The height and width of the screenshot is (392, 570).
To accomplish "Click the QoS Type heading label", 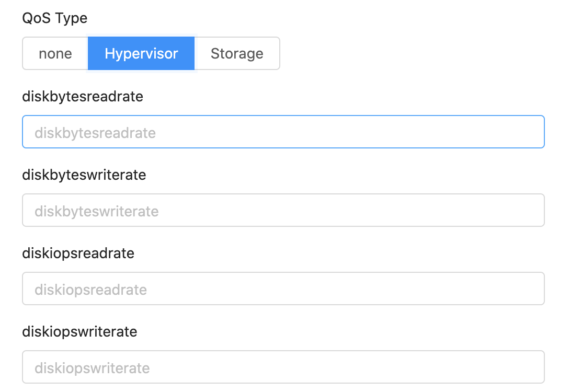I will click(x=54, y=18).
